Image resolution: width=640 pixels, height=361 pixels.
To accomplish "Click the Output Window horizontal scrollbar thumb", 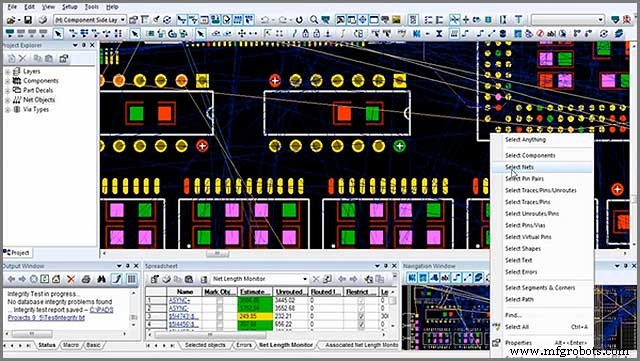I will (31, 334).
